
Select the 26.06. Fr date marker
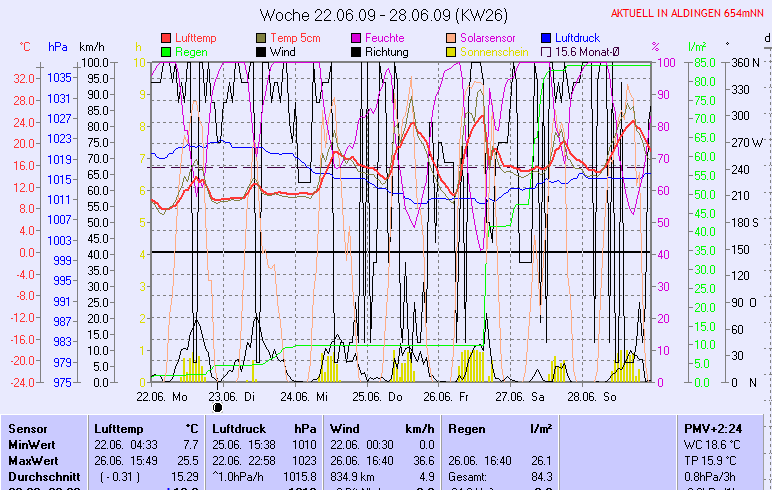[446, 396]
